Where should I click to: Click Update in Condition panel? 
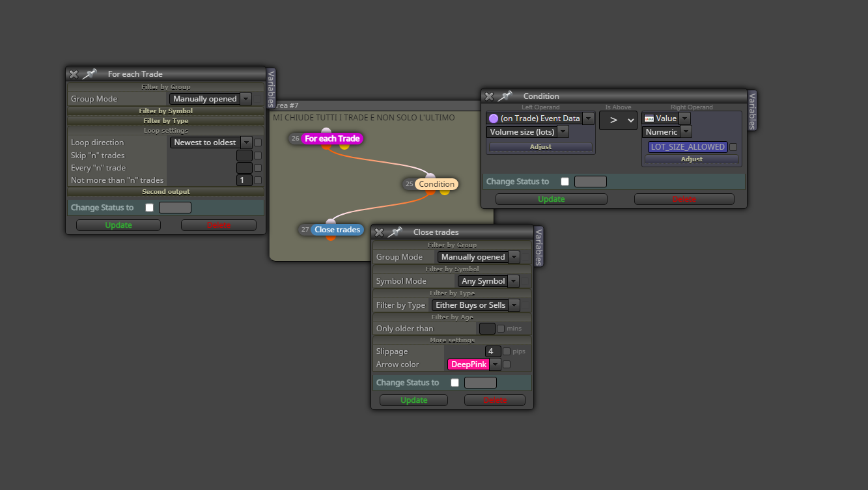tap(552, 199)
